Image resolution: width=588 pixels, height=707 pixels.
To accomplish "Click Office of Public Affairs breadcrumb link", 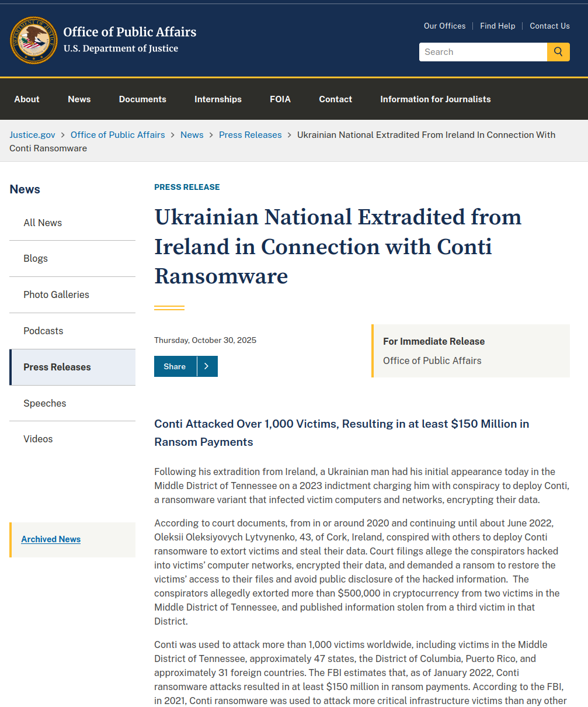I will pos(118,135).
